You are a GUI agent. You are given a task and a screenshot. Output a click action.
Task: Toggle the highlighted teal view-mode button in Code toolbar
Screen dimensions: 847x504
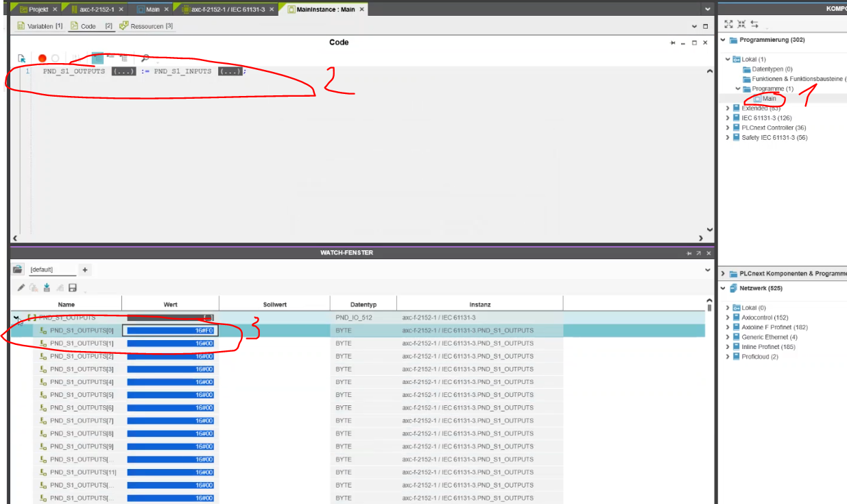pyautogui.click(x=97, y=58)
